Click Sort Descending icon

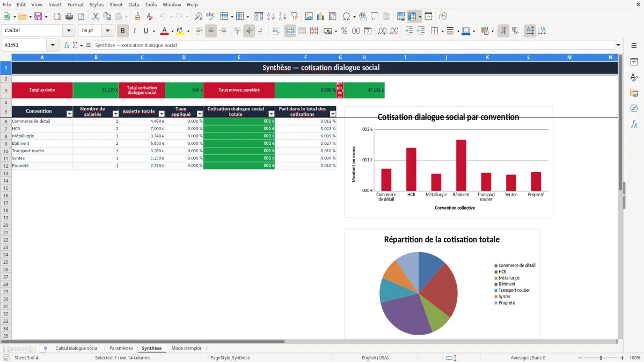point(282,17)
